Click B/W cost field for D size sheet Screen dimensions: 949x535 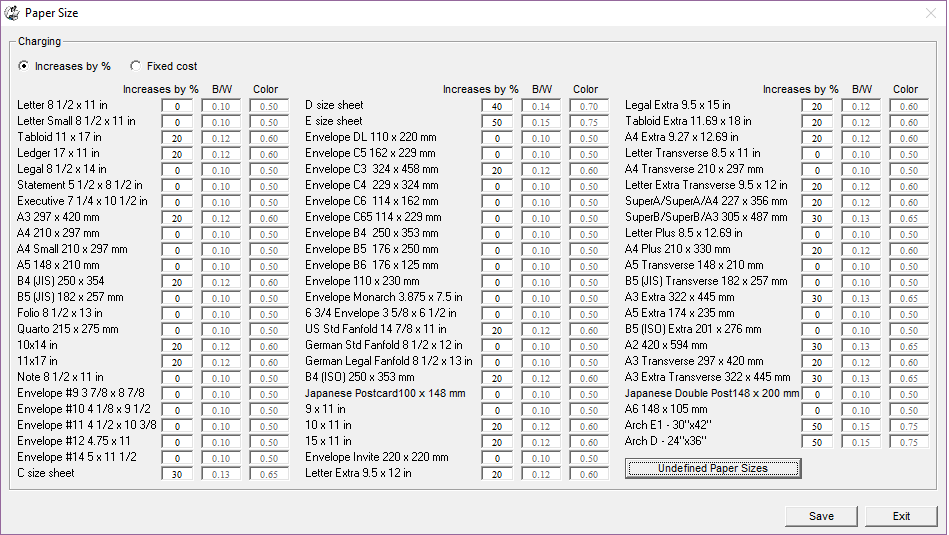point(541,106)
